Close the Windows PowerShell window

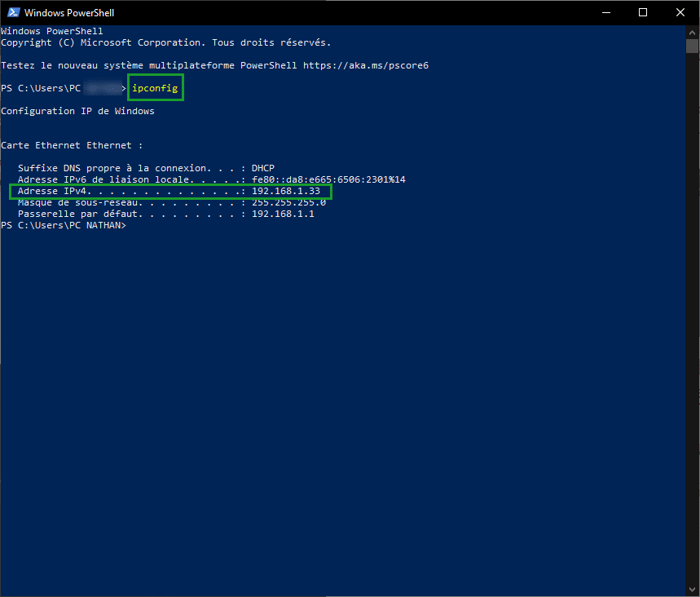pos(680,12)
